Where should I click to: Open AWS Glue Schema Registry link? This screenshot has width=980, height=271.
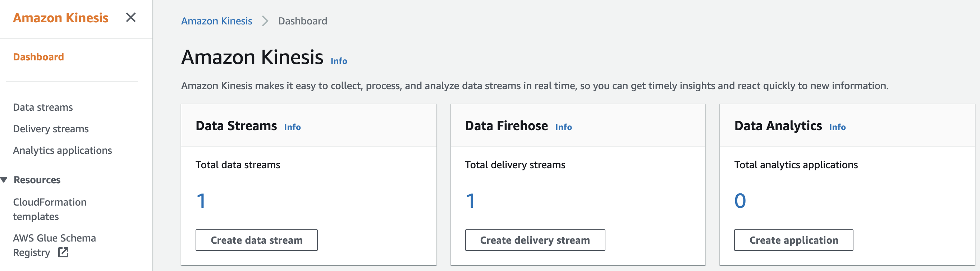pyautogui.click(x=54, y=245)
